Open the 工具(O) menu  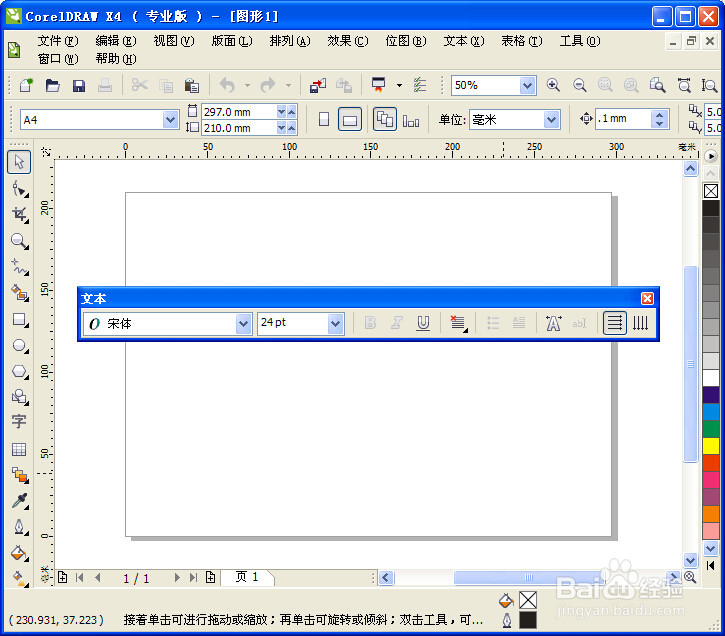580,41
